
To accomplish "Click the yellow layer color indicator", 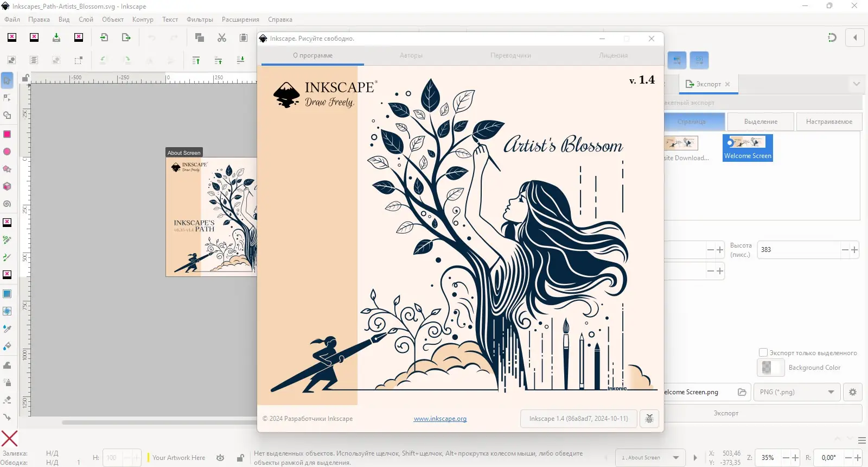I will pyautogui.click(x=148, y=458).
